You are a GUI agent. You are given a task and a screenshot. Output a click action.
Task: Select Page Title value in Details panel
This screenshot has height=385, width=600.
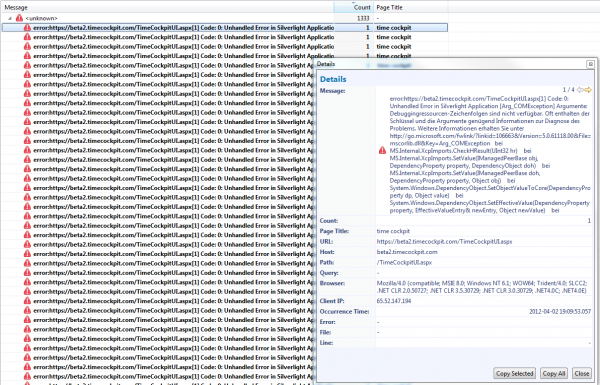(x=393, y=231)
